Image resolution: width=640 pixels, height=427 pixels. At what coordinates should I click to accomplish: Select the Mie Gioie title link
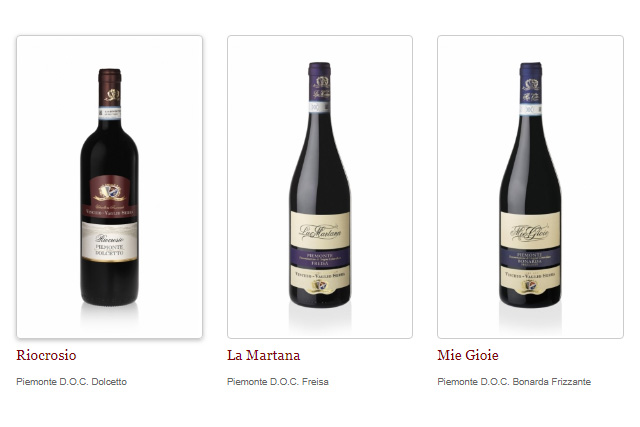tap(468, 355)
